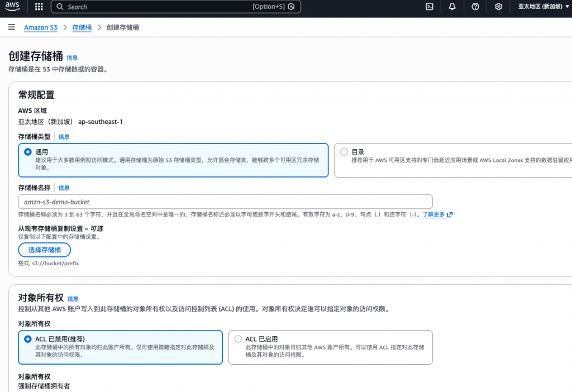Open CloudShell from the top bar
This screenshot has width=572, height=392.
coord(430,7)
